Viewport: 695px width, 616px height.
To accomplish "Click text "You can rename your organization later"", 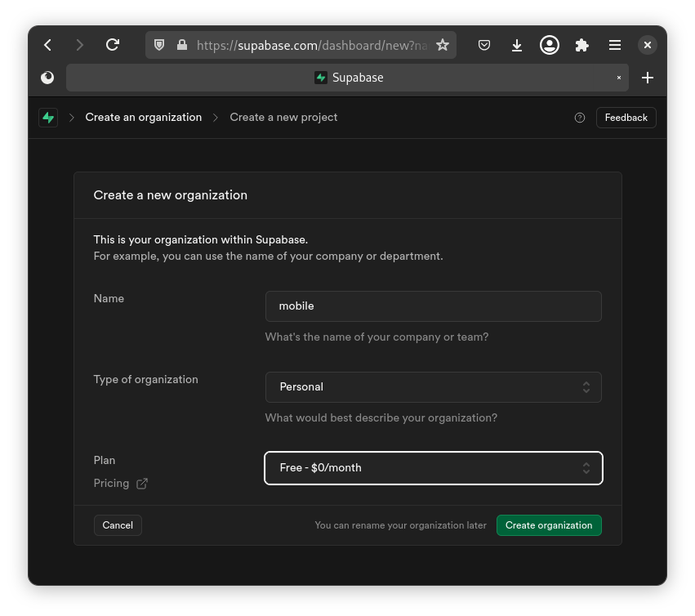I will pyautogui.click(x=400, y=525).
